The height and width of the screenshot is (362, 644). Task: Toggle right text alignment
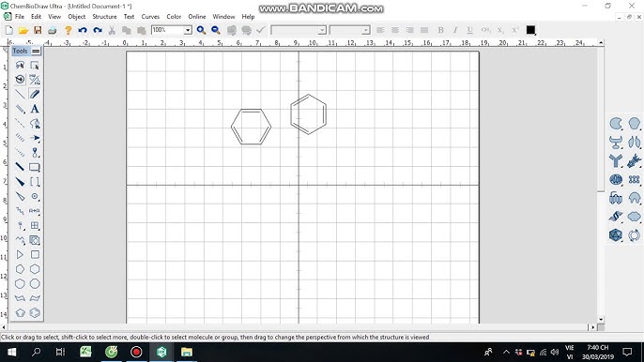tap(409, 30)
